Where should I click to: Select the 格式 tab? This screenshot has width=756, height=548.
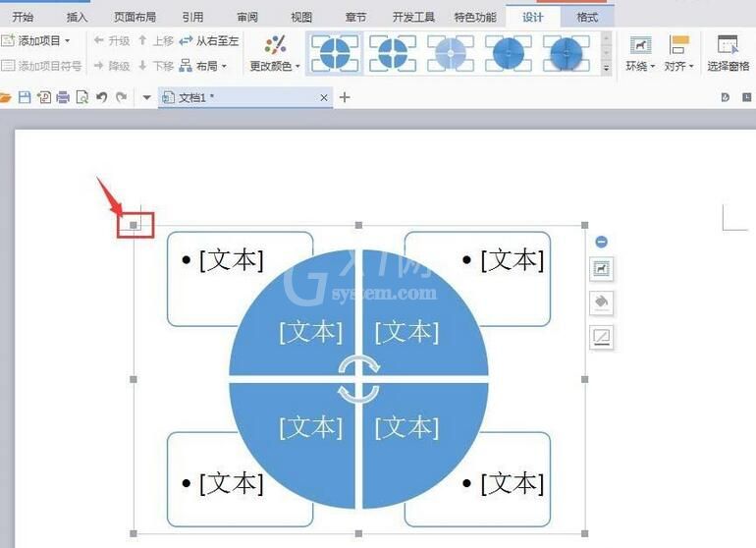tap(587, 18)
